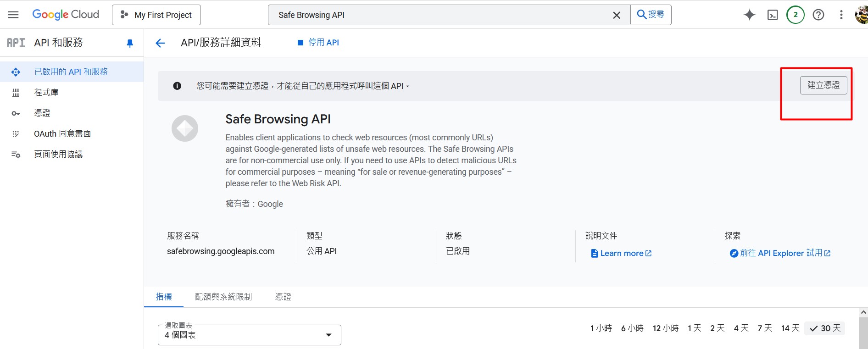Open the main navigation hamburger menu
This screenshot has height=349, width=868.
click(13, 15)
